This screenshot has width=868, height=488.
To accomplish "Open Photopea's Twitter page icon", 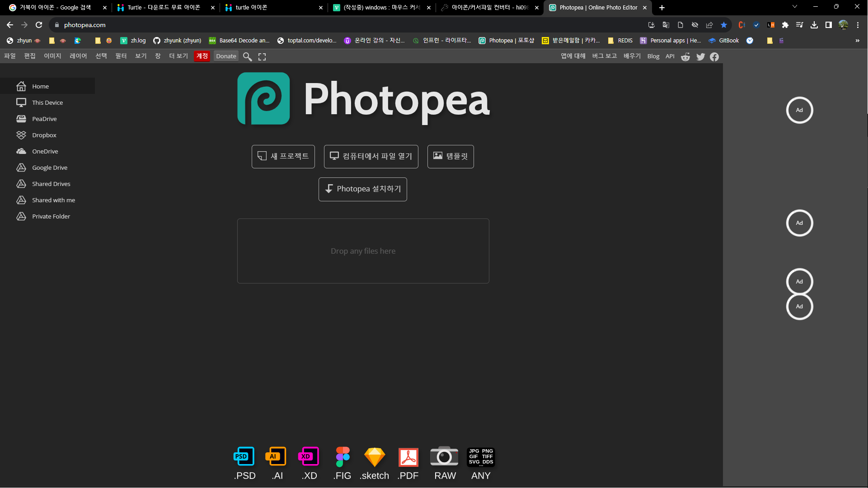I will coord(700,56).
